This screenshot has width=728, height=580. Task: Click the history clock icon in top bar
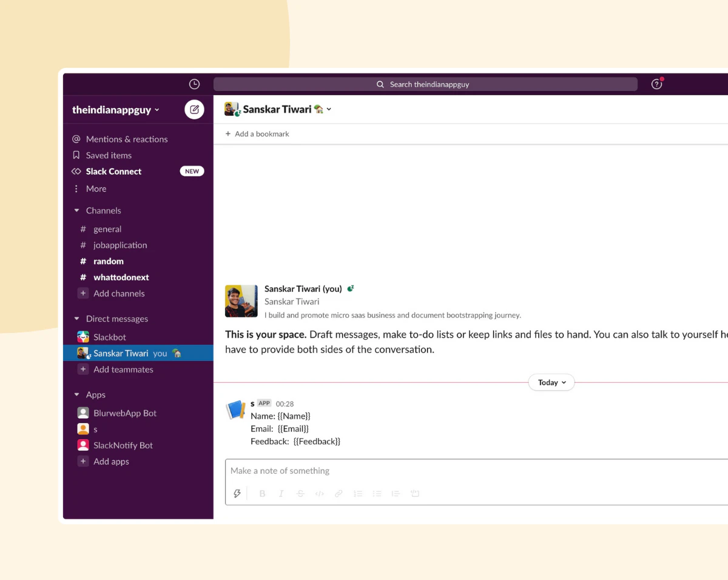(x=194, y=84)
